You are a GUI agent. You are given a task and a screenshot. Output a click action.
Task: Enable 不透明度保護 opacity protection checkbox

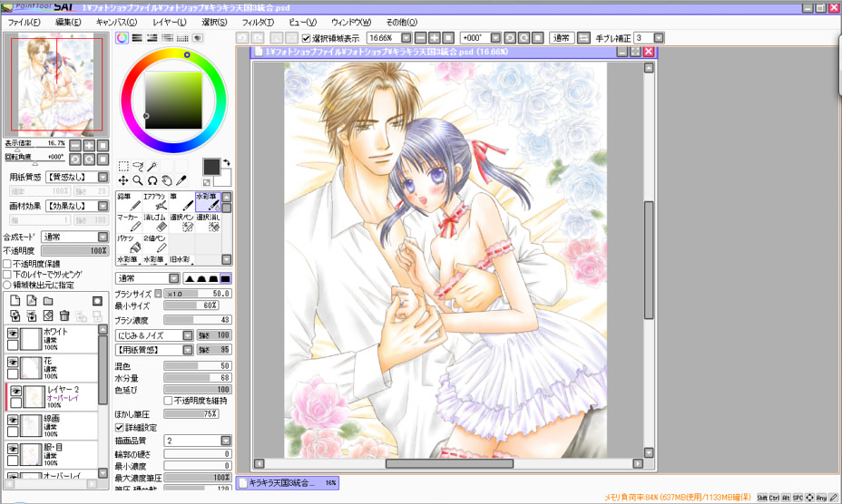coord(7,264)
